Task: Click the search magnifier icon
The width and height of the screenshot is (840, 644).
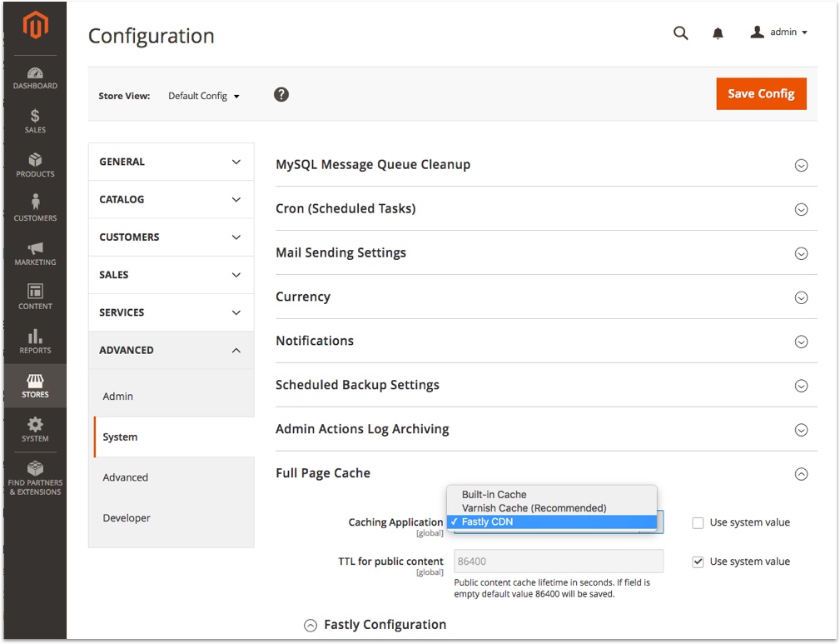Action: 680,32
